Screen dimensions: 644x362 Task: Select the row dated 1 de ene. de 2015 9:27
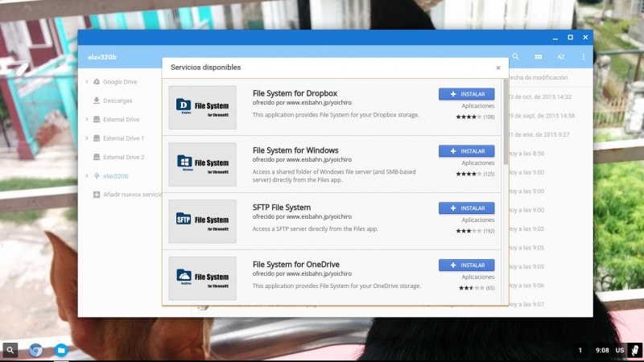tap(539, 134)
